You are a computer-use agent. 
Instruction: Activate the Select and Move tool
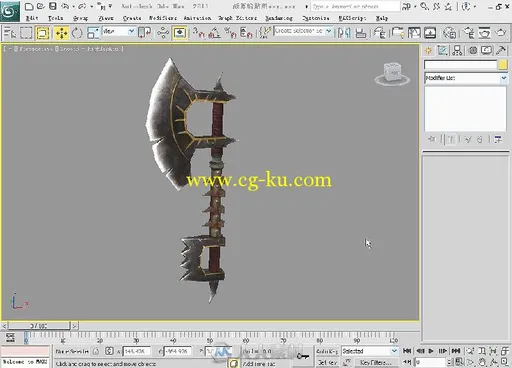pos(61,33)
